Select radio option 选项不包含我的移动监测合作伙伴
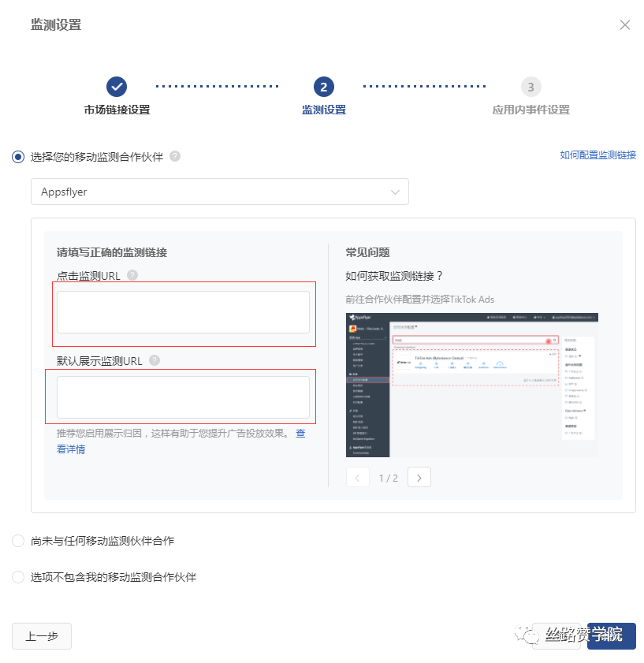 (17, 576)
